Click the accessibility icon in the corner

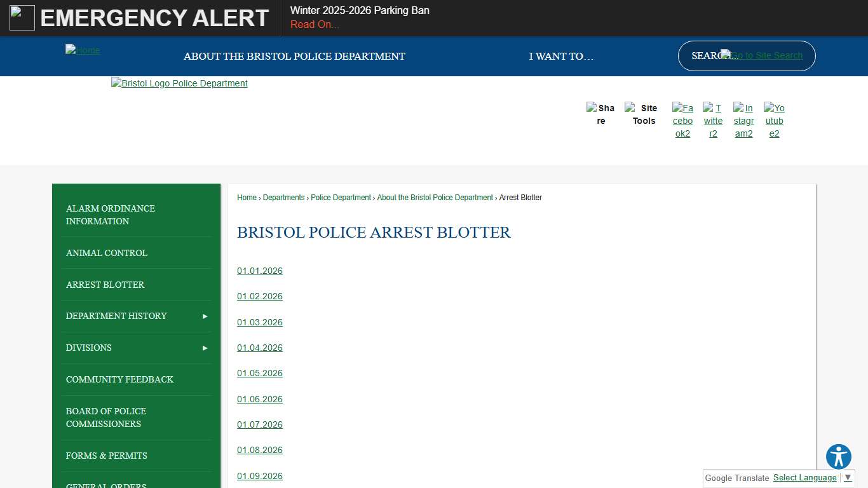pyautogui.click(x=838, y=456)
